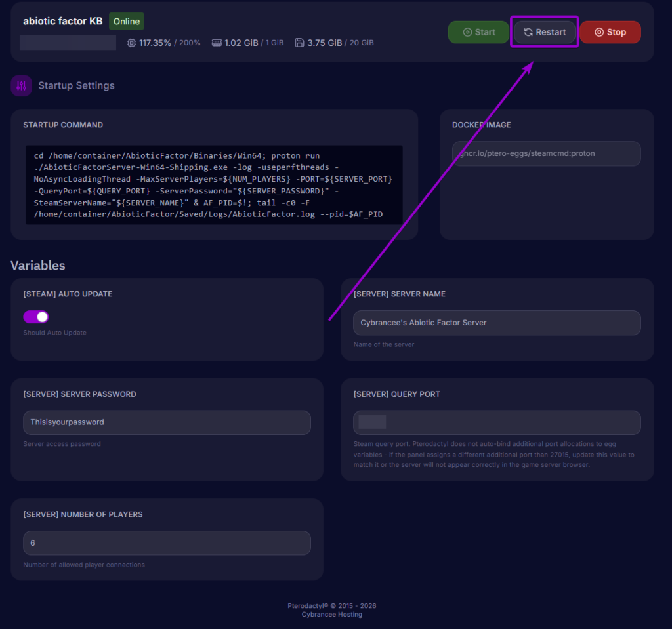Image resolution: width=672 pixels, height=629 pixels.
Task: Edit the Server Password field
Action: 167,422
